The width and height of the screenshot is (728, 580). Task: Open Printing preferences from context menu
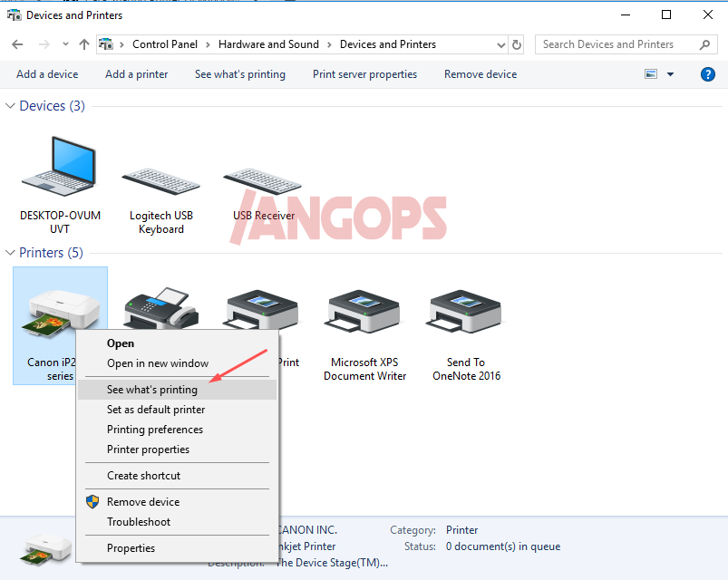(x=178, y=430)
